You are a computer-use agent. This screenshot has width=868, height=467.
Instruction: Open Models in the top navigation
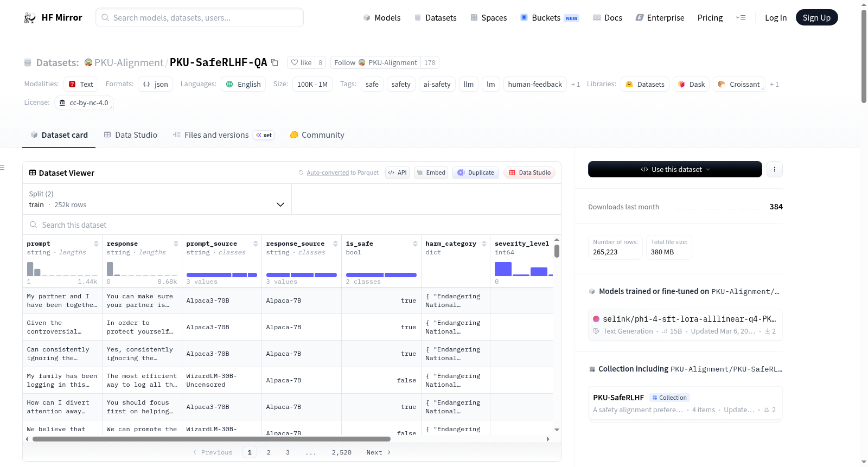(x=382, y=17)
